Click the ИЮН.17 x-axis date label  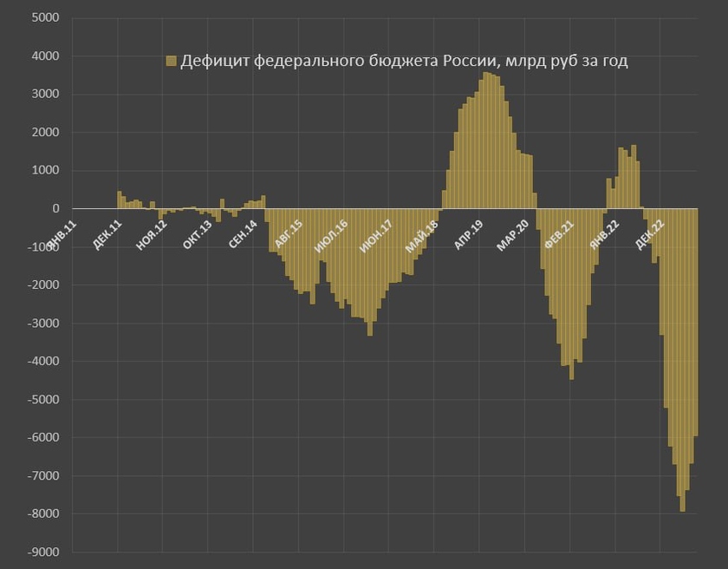pos(378,234)
